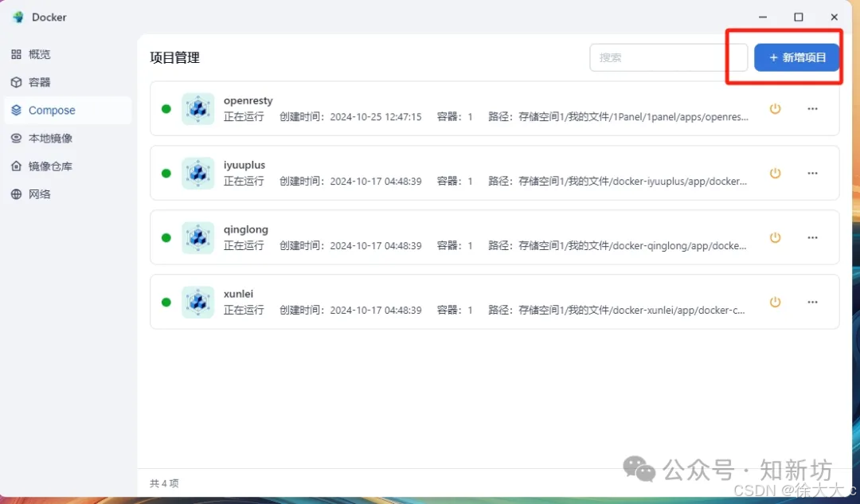Click the 新增项目 (New Project) button
Viewport: 860px width, 504px height.
[796, 57]
